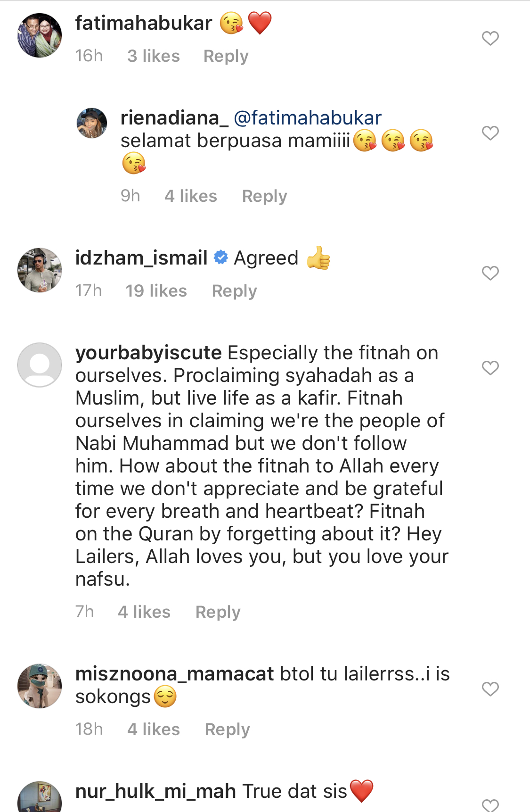Viewport: 530px width, 812px height.
Task: Open misznoona_mamacat's profile picture
Action: [x=40, y=686]
